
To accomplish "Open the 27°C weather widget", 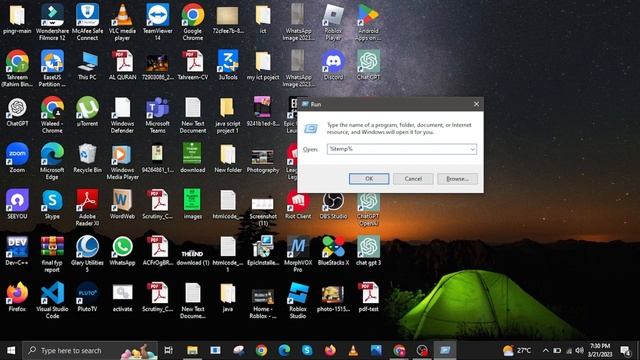I will (517, 350).
